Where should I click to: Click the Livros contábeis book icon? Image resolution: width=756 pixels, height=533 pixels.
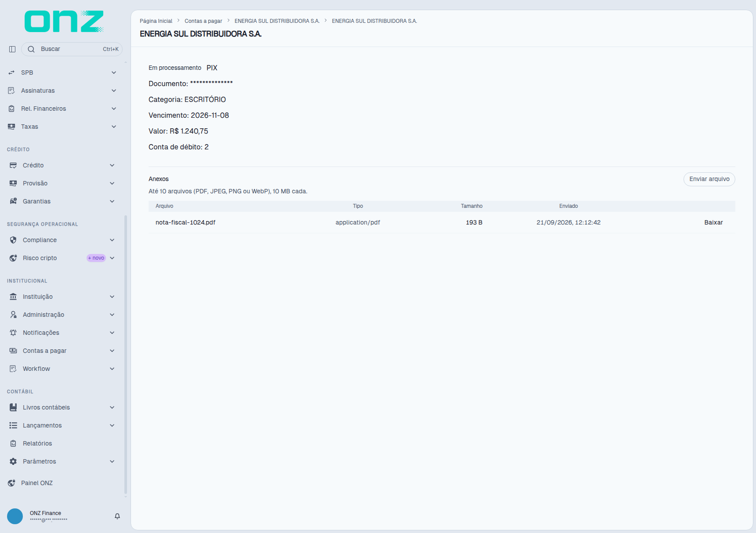pyautogui.click(x=13, y=407)
